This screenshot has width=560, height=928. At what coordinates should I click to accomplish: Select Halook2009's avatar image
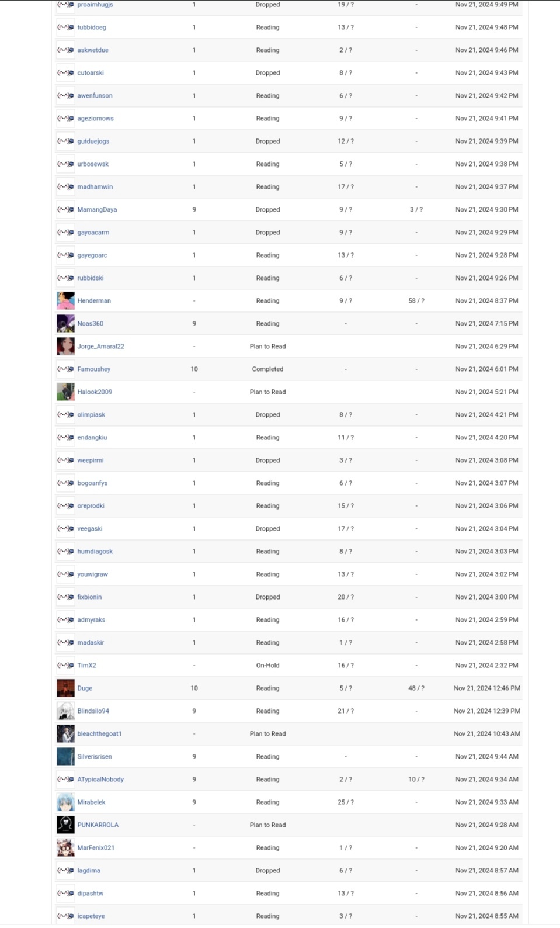point(65,392)
